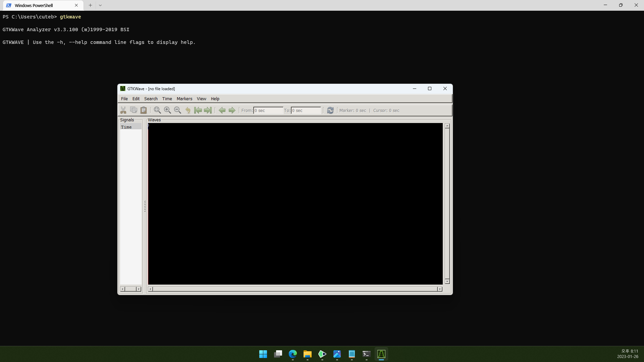The image size is (644, 362).
Task: Open the Help menu in GTKWave
Action: pos(215,99)
